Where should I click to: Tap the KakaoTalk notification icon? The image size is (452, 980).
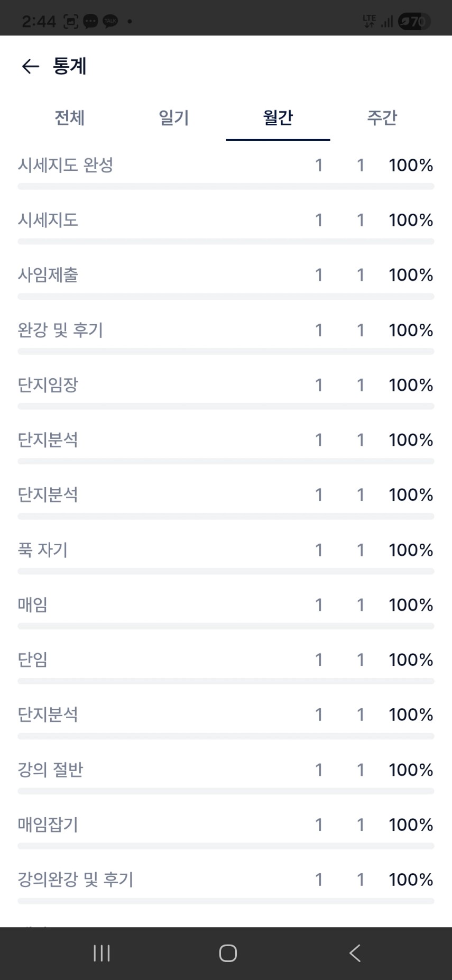(x=110, y=22)
